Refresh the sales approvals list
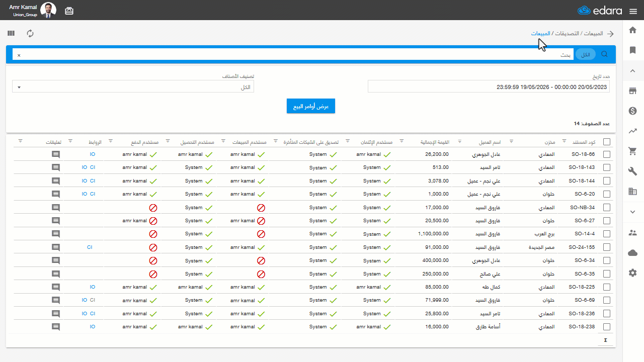This screenshot has width=644, height=362. click(x=30, y=33)
